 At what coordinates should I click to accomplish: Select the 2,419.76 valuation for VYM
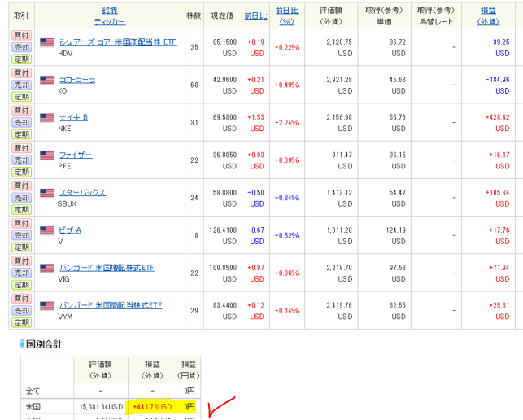point(339,305)
